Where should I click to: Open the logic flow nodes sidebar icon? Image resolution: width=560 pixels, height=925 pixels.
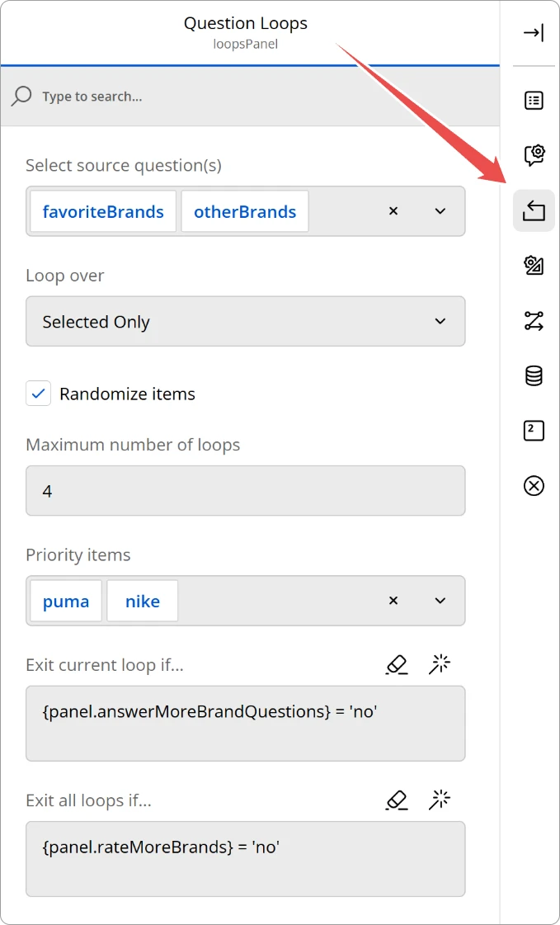(534, 321)
